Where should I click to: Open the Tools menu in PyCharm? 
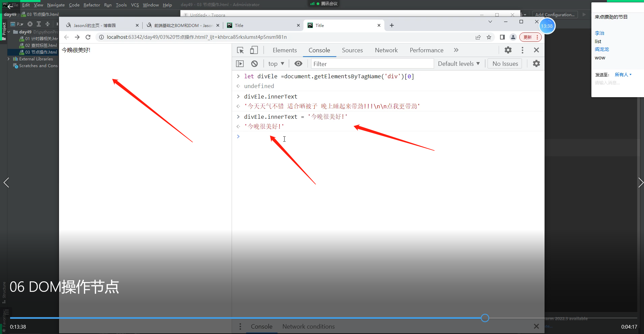121,5
